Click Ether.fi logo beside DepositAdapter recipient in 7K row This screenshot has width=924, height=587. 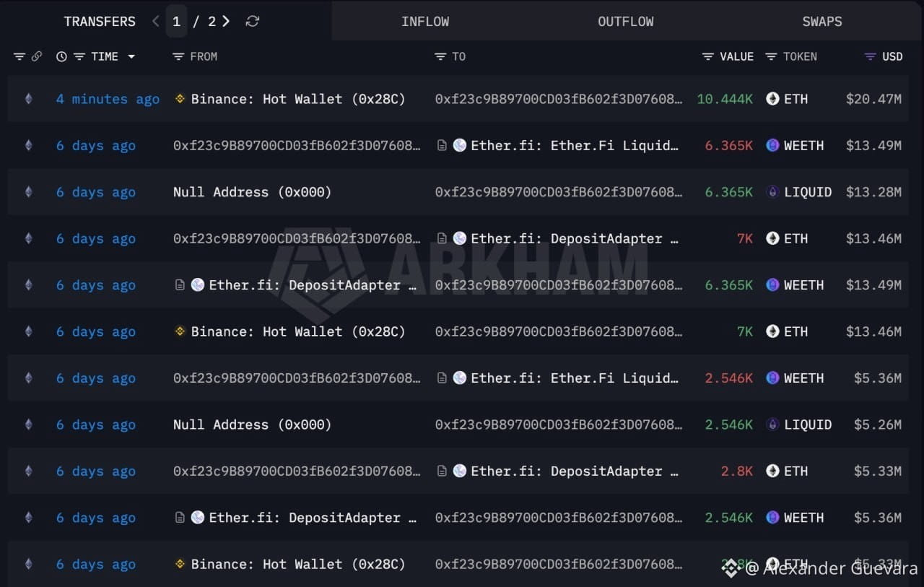[460, 238]
